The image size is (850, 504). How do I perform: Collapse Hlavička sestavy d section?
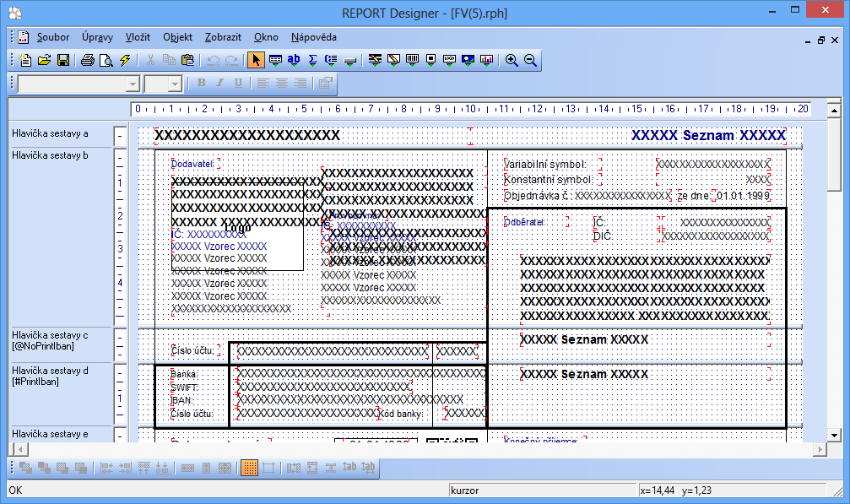(120, 374)
